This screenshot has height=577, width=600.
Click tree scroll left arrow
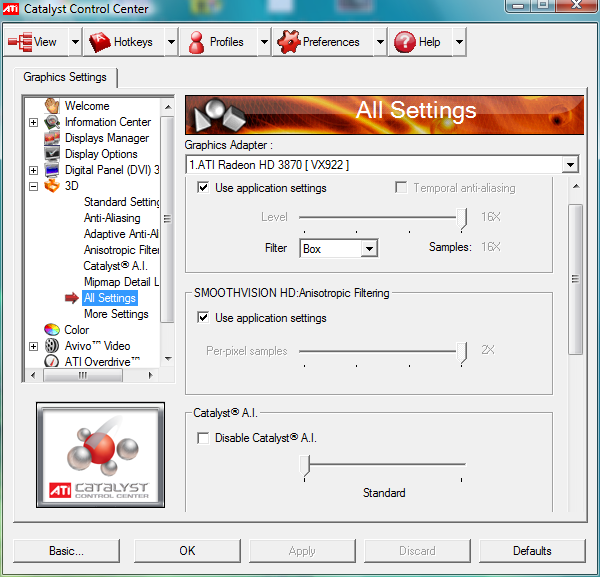33,375
